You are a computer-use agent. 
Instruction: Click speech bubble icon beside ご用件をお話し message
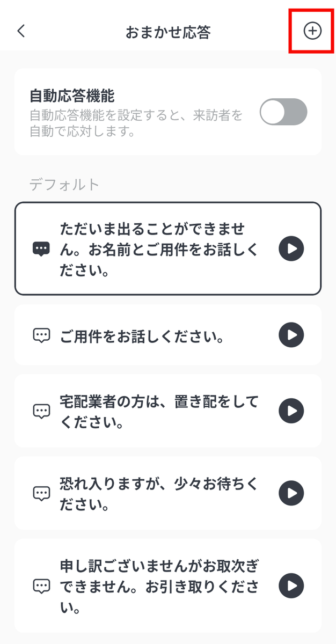pyautogui.click(x=41, y=336)
